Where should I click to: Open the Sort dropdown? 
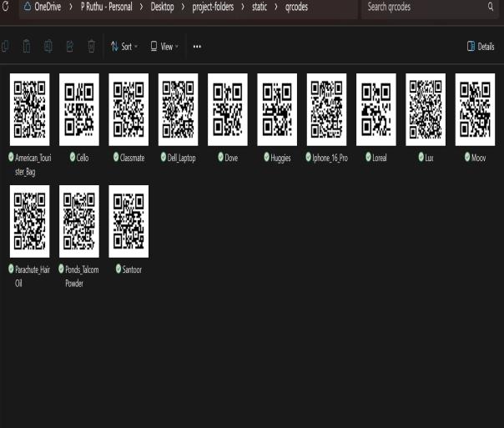(x=124, y=47)
